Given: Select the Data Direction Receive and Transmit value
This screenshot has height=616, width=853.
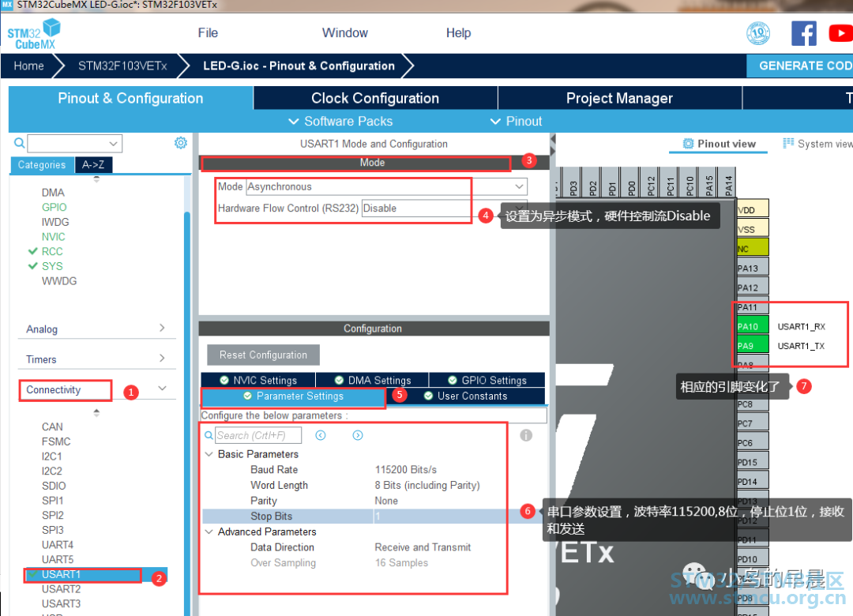Looking at the screenshot, I should (423, 547).
